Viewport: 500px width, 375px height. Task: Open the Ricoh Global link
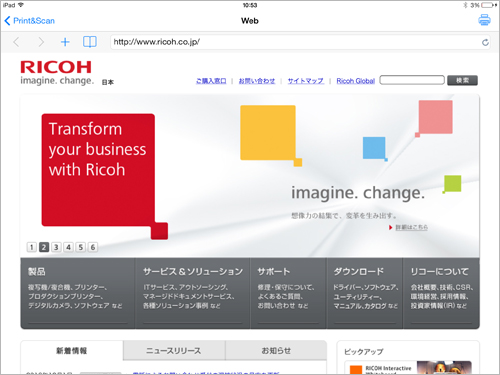pyautogui.click(x=355, y=81)
